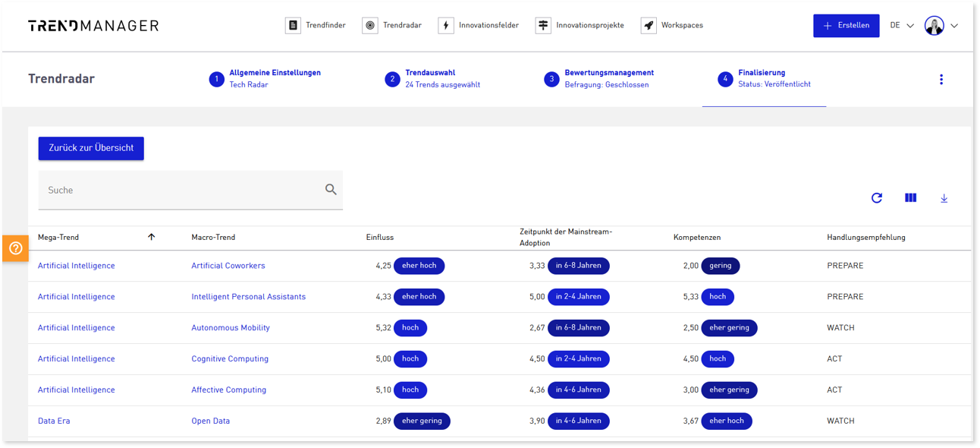This screenshot has height=448, width=980.
Task: Toggle Mega-Trend sort arrow
Action: [151, 237]
